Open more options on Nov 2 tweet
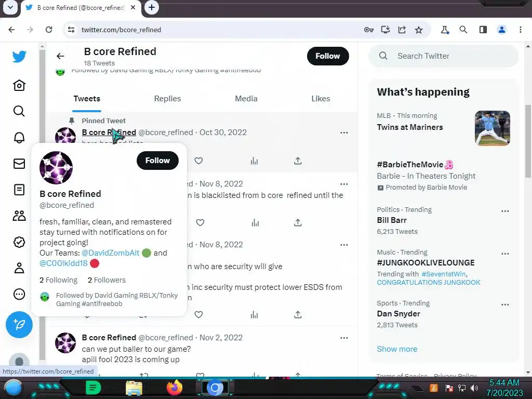 point(344,338)
